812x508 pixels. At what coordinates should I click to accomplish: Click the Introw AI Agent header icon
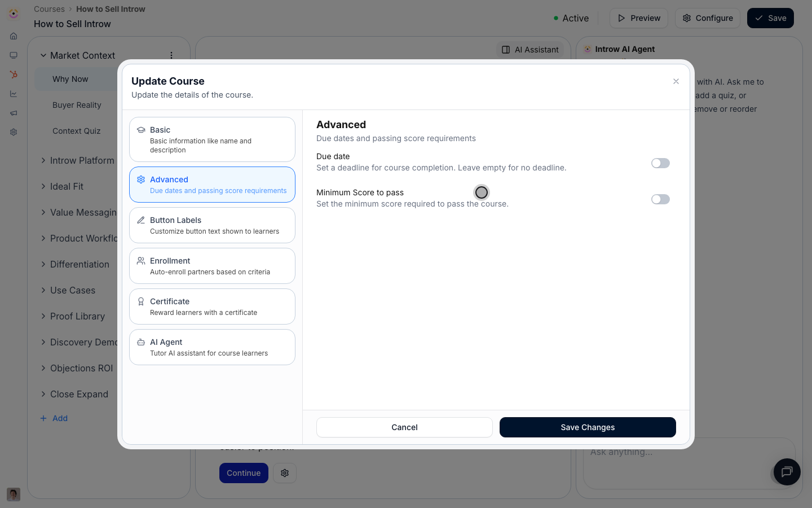point(588,49)
